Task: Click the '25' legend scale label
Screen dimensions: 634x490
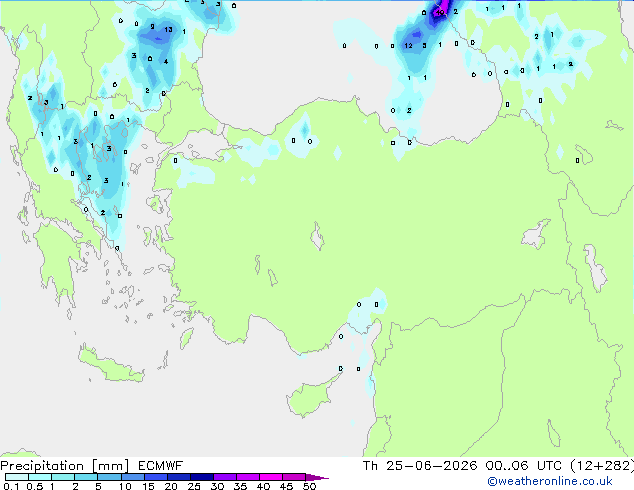Action: click(x=194, y=486)
